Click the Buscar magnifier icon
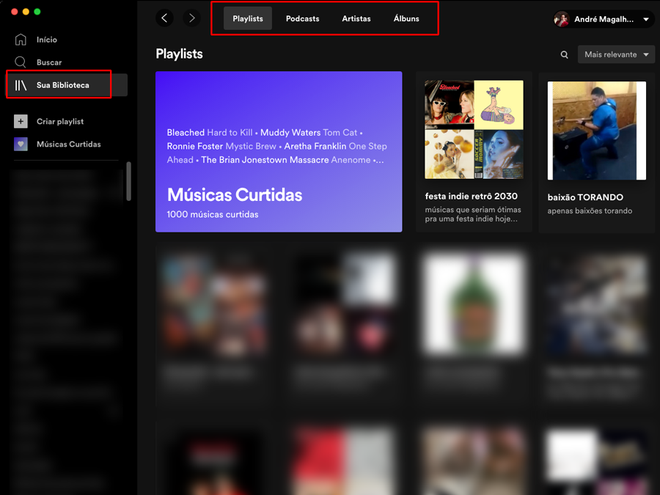 [x=20, y=62]
